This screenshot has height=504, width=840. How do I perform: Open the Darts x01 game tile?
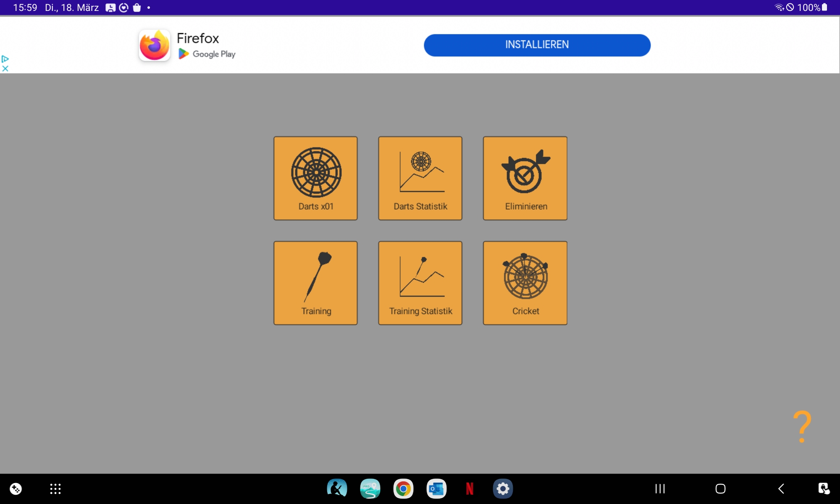315,178
